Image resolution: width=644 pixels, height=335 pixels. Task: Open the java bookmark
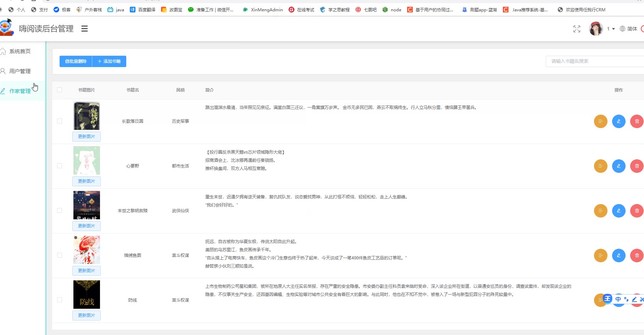(116, 10)
